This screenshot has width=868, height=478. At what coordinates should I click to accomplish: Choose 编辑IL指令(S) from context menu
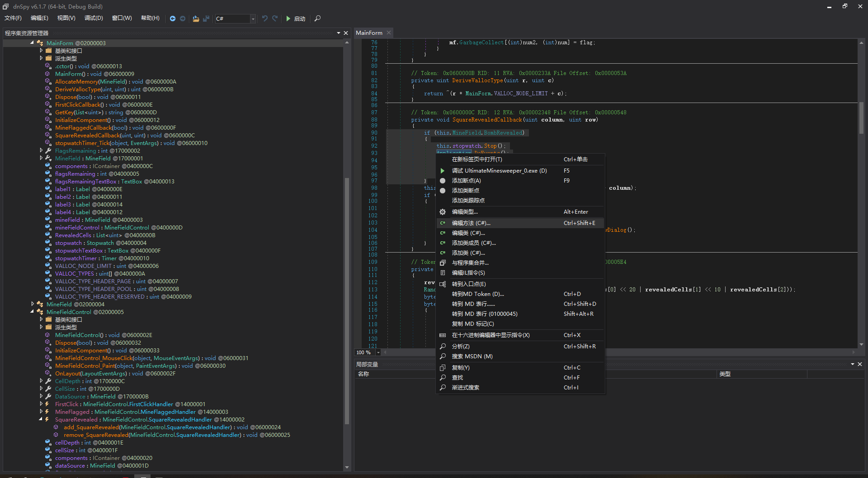point(468,273)
